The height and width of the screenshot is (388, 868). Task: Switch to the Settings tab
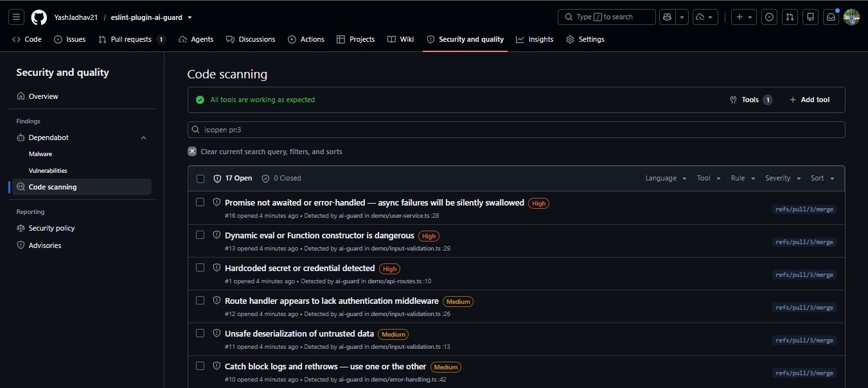click(x=585, y=39)
